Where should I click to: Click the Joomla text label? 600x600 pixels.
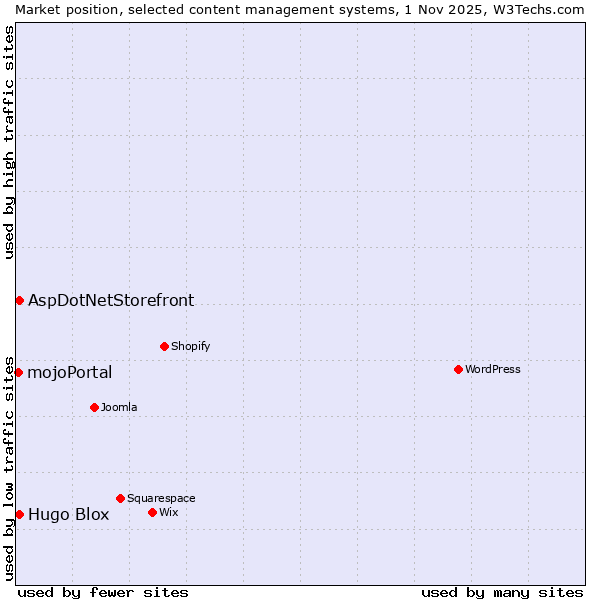click(119, 407)
